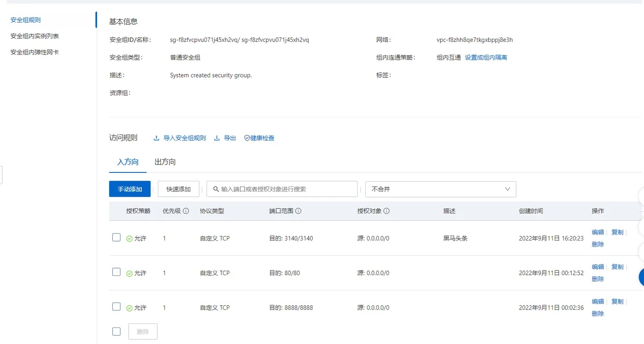Open 安全组内实例列表 in the left sidebar
Screen dimensions: 644x344
pyautogui.click(x=34, y=36)
